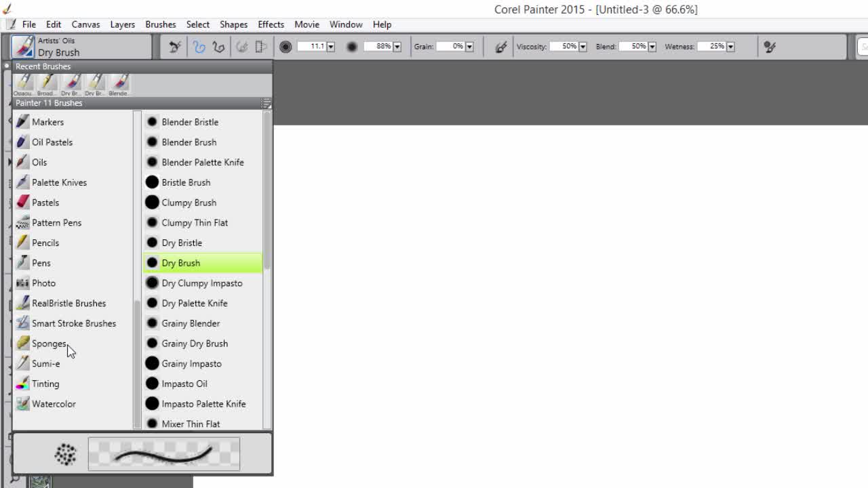
Task: Click the advanced brush controls icon
Action: tap(770, 47)
